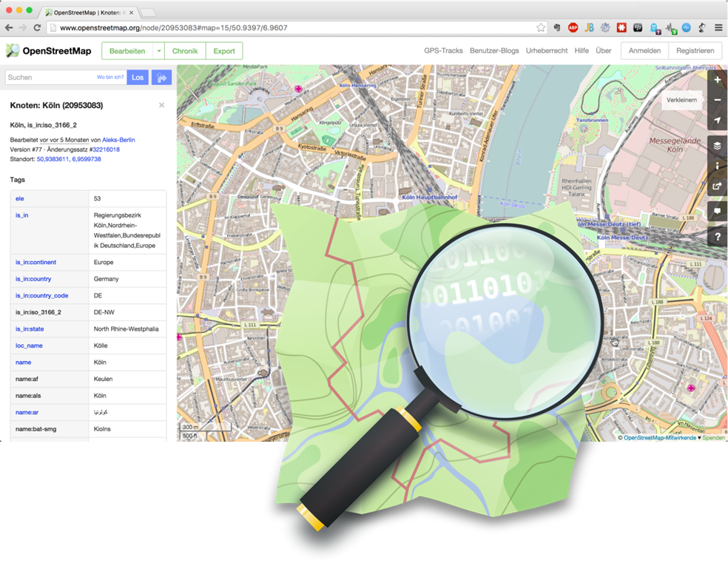This screenshot has height=566, width=728.
Task: Open the Chronik history tab
Action: [185, 51]
